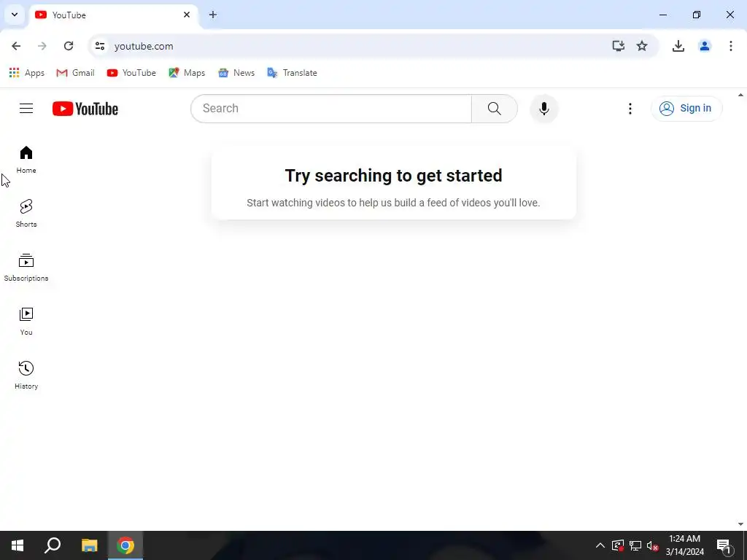This screenshot has width=747, height=560.
Task: Show hidden system tray icons
Action: point(600,545)
